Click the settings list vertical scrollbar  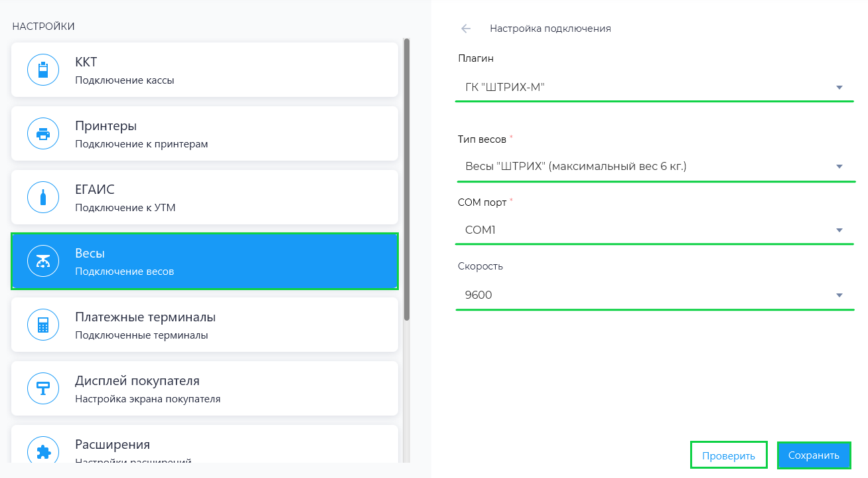[407, 179]
